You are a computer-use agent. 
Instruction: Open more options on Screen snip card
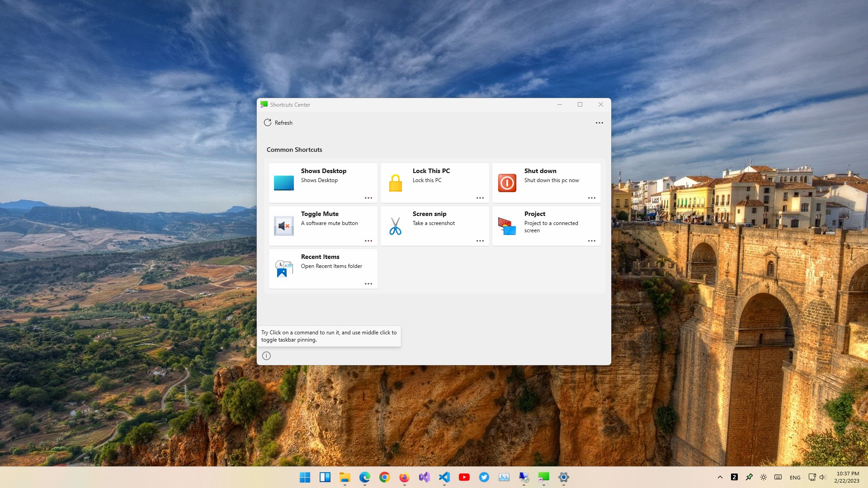pyautogui.click(x=480, y=241)
